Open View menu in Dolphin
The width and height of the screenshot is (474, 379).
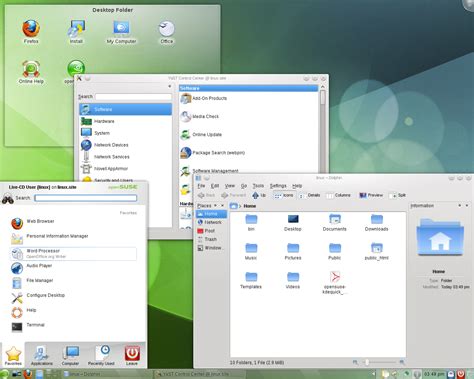coord(230,186)
